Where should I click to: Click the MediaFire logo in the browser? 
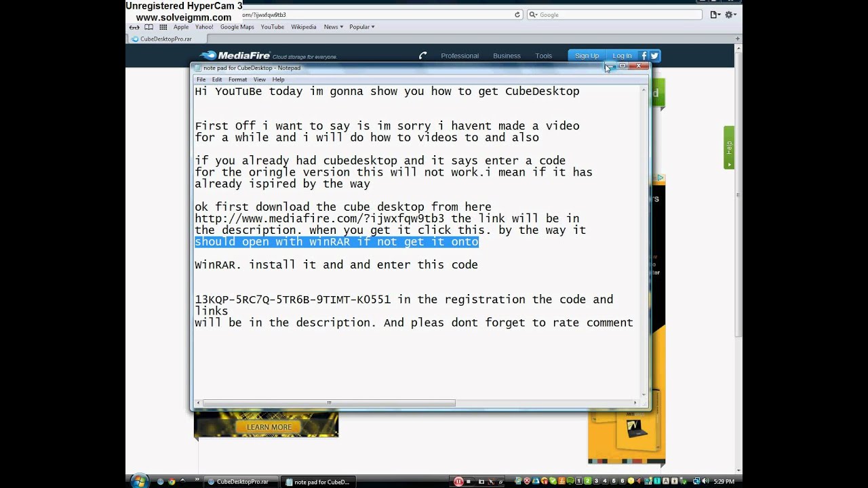pyautogui.click(x=235, y=56)
